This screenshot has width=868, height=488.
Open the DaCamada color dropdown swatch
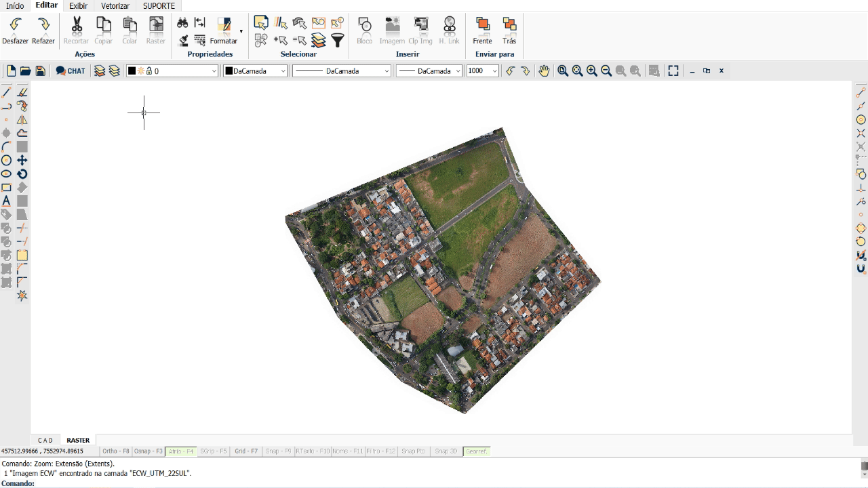[256, 71]
